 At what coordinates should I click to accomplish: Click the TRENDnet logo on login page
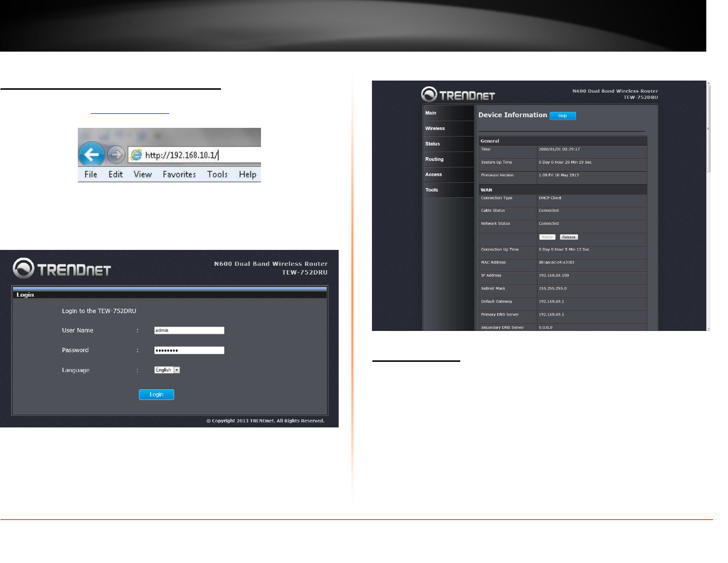pos(62,268)
